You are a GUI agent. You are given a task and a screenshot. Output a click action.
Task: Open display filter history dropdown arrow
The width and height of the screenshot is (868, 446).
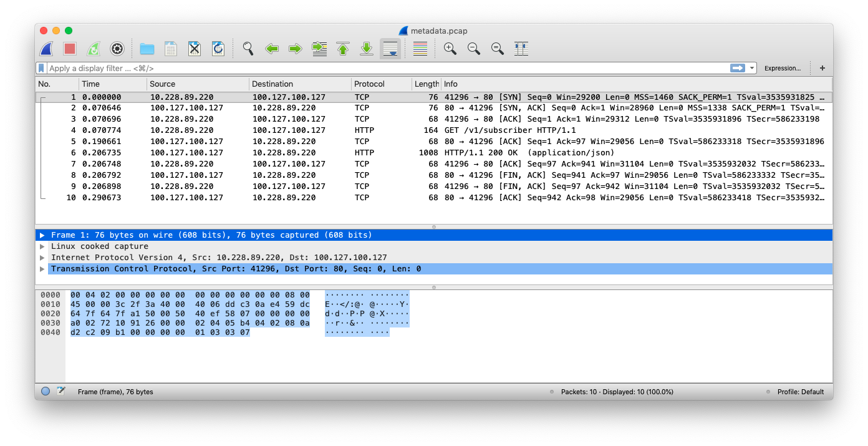753,68
